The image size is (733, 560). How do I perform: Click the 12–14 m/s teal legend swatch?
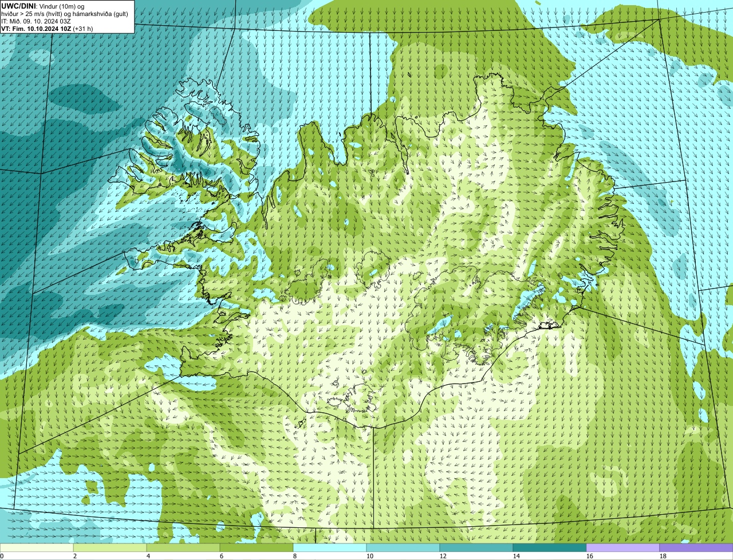(x=476, y=548)
